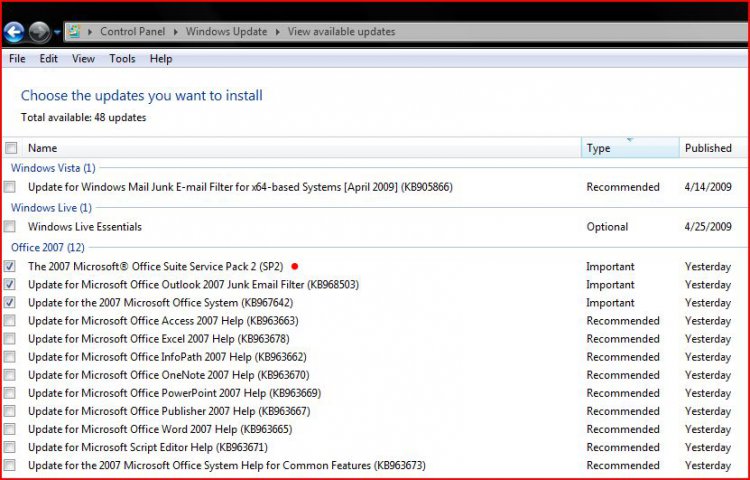Screen dimensions: 750x480
Task: Select View available updates breadcrumb
Action: [x=341, y=32]
